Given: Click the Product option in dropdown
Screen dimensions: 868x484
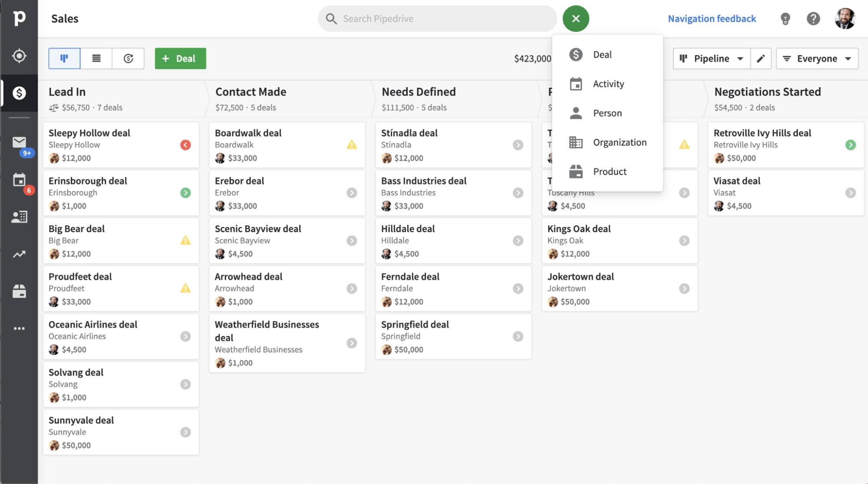Looking at the screenshot, I should 610,171.
